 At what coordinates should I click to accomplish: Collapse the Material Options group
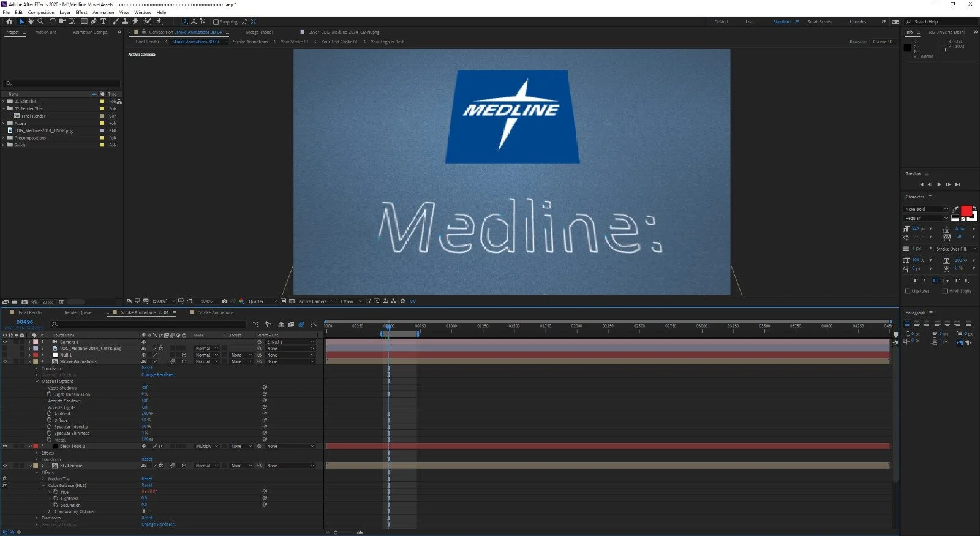pos(37,381)
